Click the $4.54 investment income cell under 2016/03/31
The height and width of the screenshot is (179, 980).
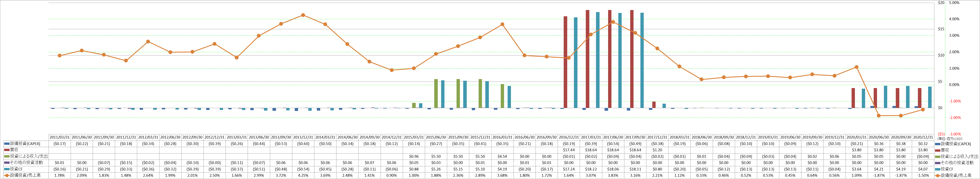click(x=503, y=156)
